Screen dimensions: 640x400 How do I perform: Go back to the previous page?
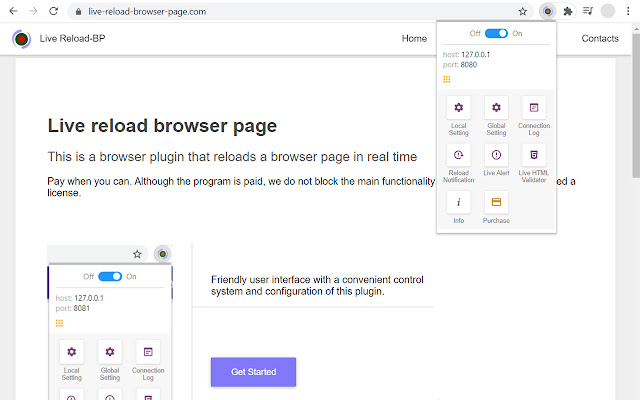click(x=13, y=11)
